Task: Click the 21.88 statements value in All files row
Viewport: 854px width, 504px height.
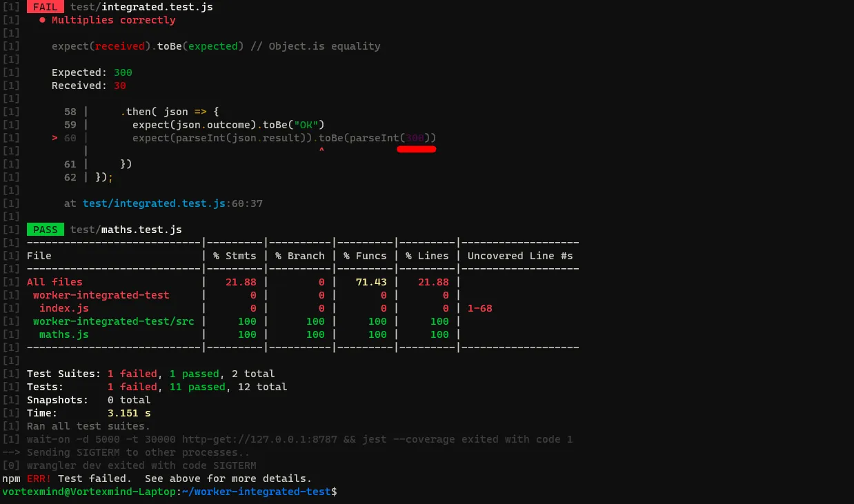Action: pyautogui.click(x=241, y=282)
